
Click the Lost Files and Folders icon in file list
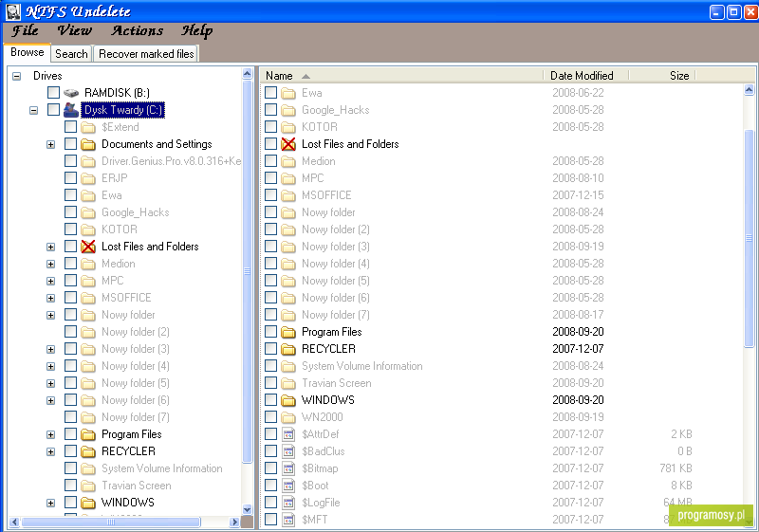288,144
